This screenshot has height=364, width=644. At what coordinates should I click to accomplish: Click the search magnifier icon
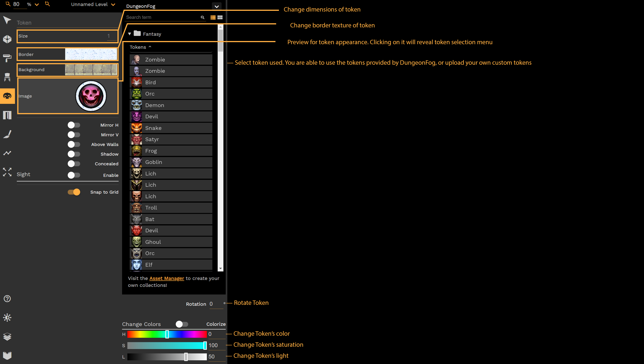(x=203, y=17)
